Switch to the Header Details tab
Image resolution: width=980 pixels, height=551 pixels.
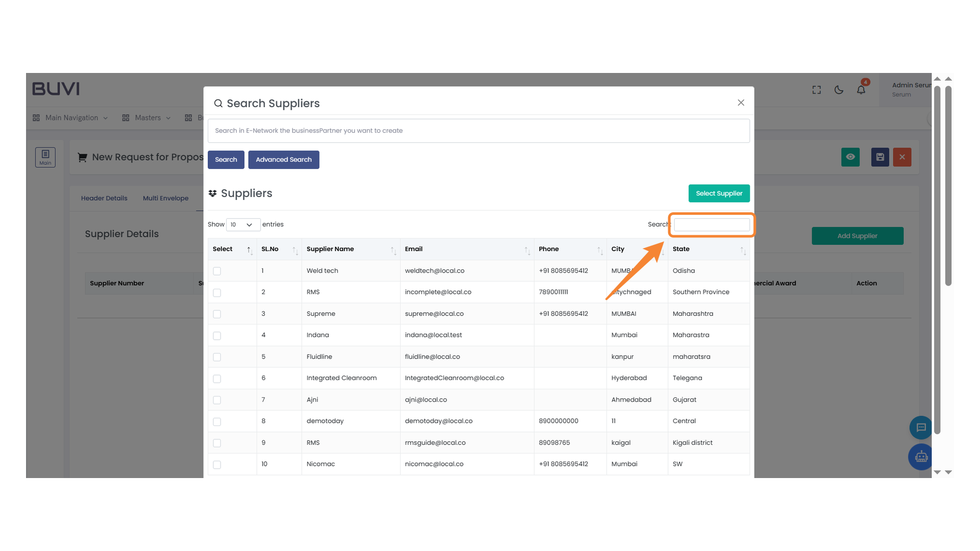coord(104,198)
